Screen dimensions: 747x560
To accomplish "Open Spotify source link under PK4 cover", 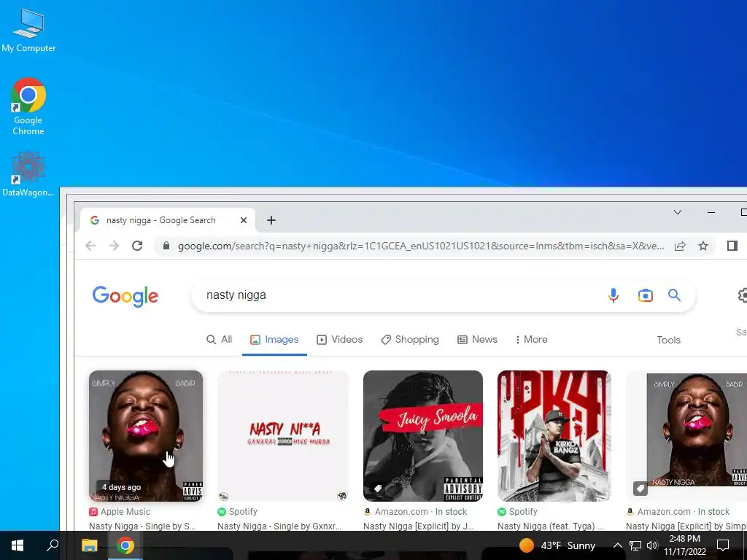I will click(x=517, y=512).
